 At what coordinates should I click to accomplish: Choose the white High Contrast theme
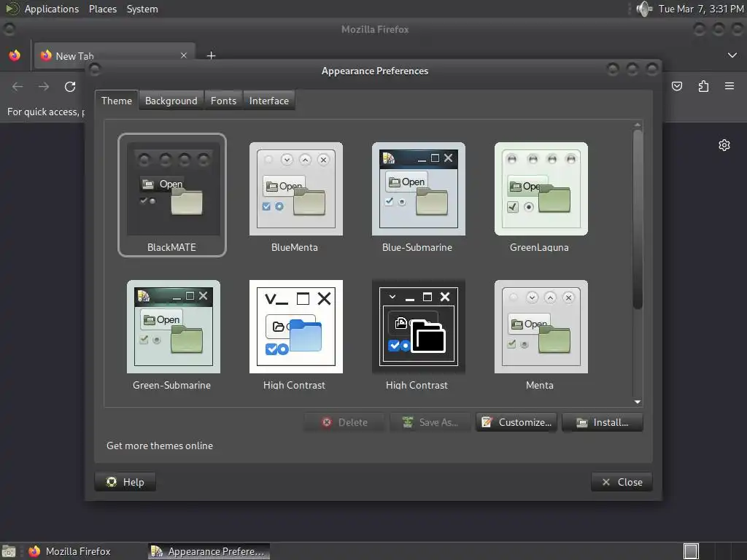pyautogui.click(x=295, y=332)
